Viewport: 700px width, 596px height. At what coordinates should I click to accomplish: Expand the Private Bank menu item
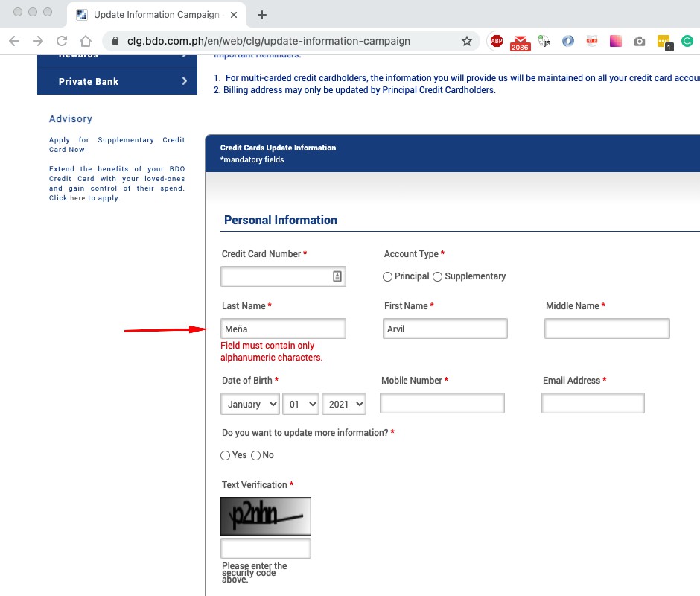click(117, 81)
